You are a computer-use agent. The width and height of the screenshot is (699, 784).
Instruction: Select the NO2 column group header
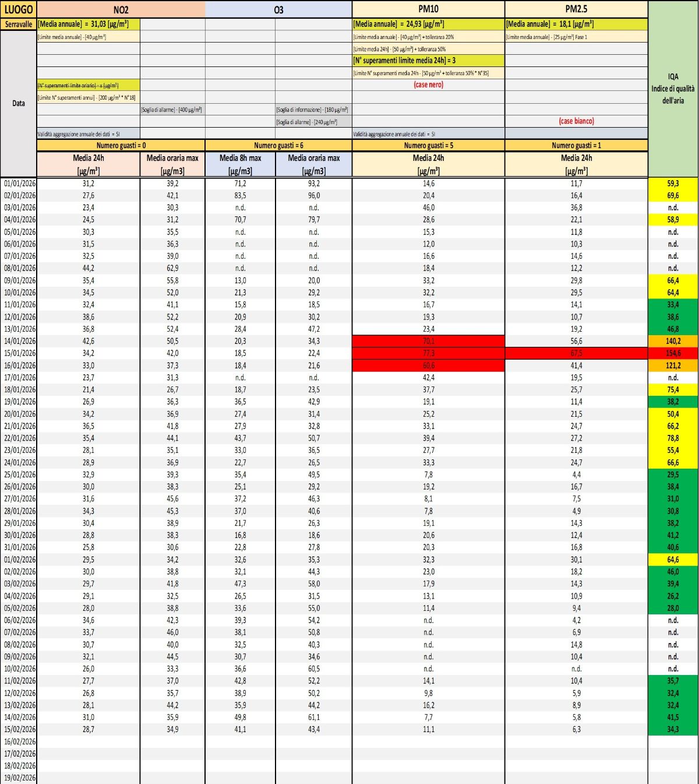click(x=121, y=9)
